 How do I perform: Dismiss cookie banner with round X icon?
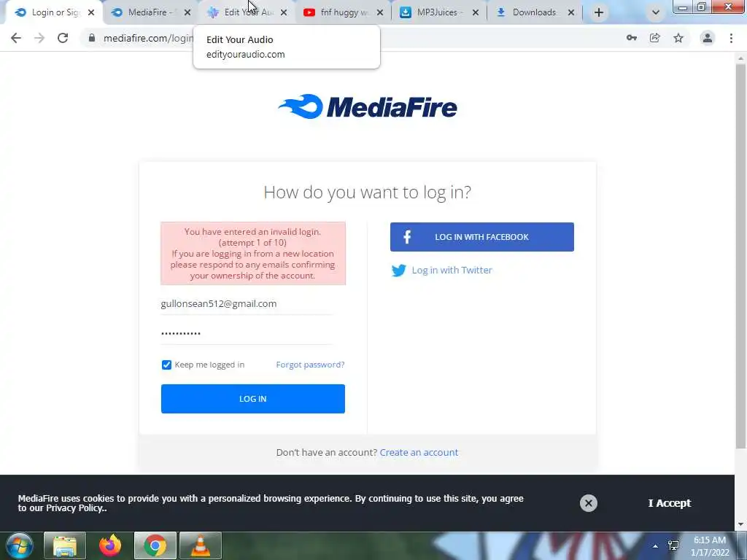[x=589, y=503]
